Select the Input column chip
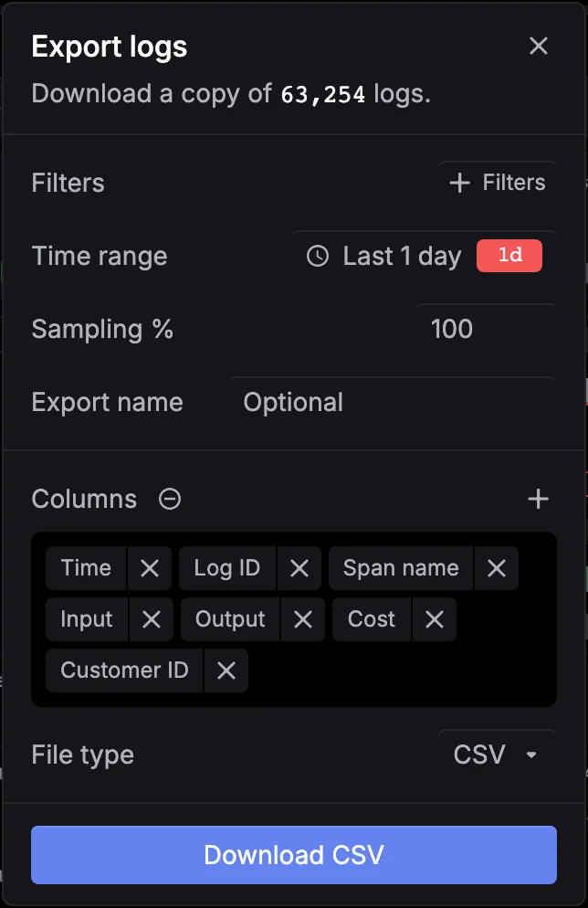This screenshot has height=908, width=588. 87,619
